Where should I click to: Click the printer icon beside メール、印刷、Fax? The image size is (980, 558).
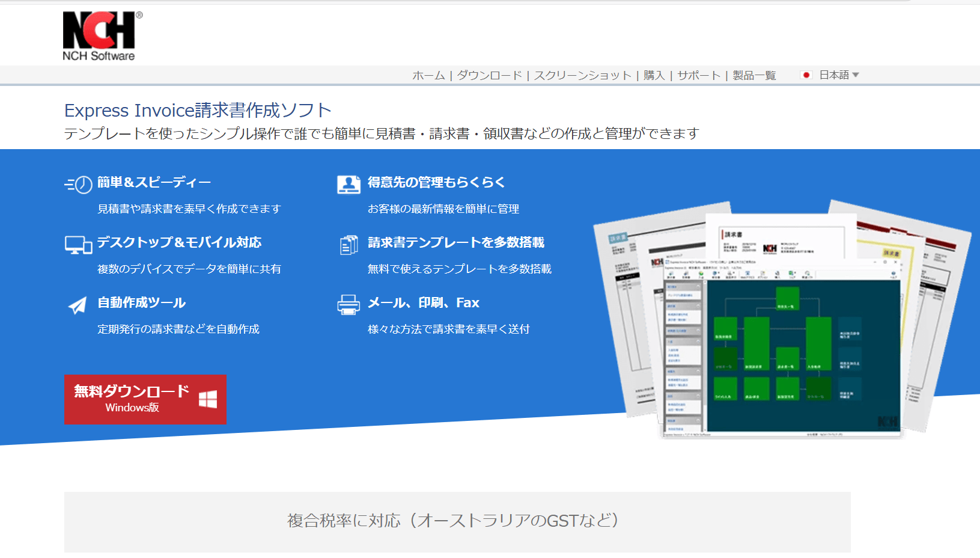point(348,305)
